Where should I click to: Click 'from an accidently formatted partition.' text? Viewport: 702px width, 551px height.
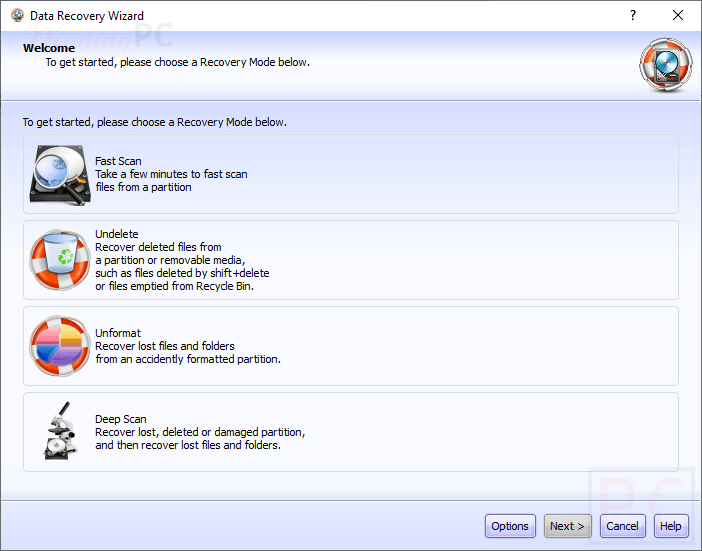[188, 359]
